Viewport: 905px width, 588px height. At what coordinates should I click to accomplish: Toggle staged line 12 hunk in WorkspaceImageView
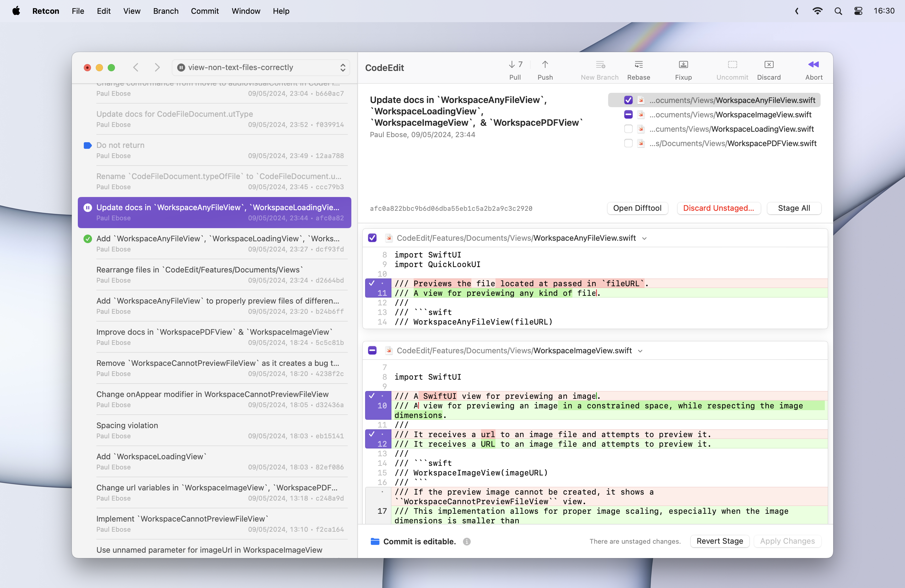coord(372,434)
